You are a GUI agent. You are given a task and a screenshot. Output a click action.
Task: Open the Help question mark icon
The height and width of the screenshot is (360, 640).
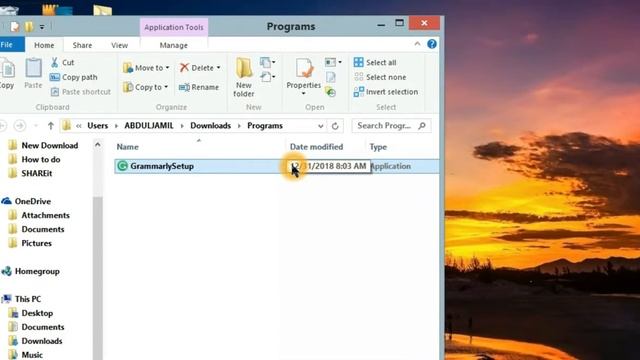[432, 44]
